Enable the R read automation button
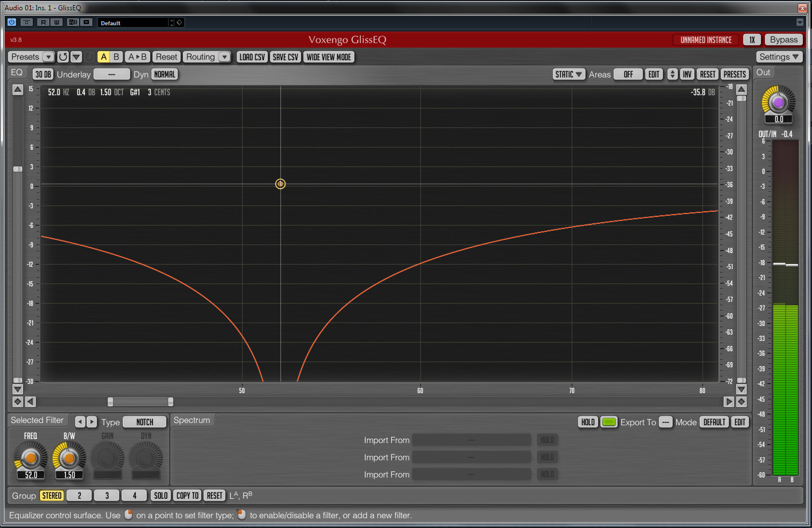The height and width of the screenshot is (528, 812). (x=43, y=22)
